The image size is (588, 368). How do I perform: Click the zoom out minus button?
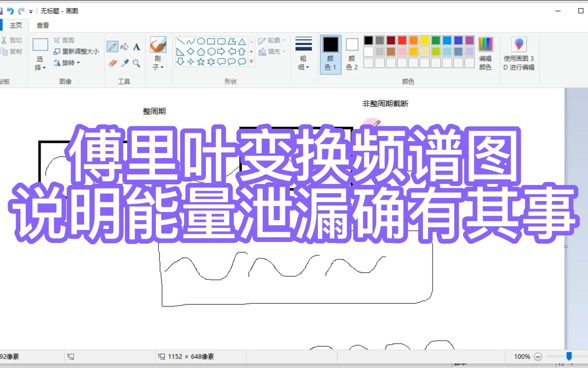click(538, 357)
